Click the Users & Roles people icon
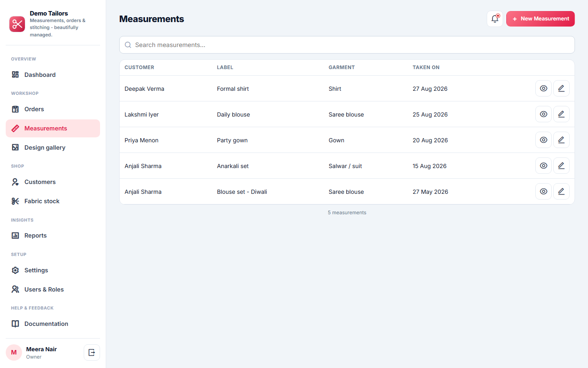This screenshot has height=368, width=588. 16,289
